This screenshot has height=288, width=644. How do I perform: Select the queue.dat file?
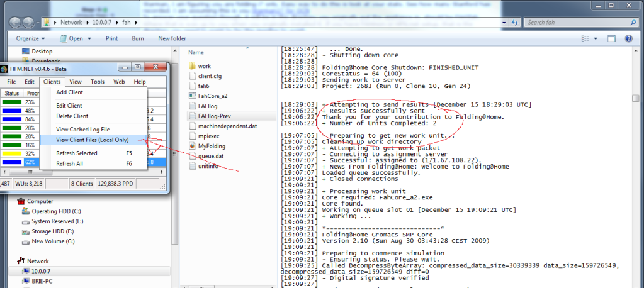pyautogui.click(x=211, y=156)
